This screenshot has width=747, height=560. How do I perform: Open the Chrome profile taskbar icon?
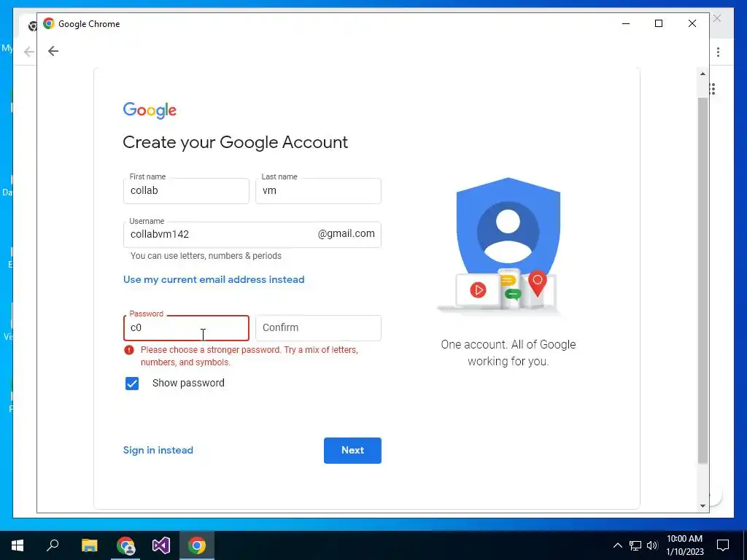coord(125,545)
